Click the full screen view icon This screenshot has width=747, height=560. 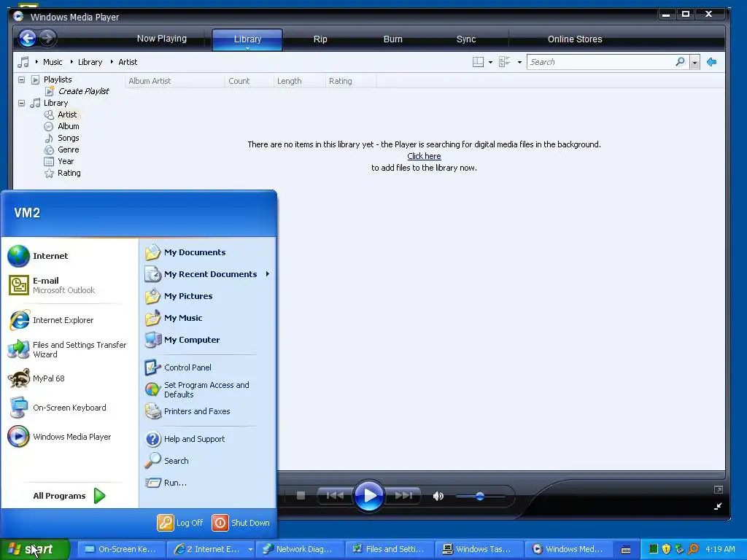coord(719,489)
